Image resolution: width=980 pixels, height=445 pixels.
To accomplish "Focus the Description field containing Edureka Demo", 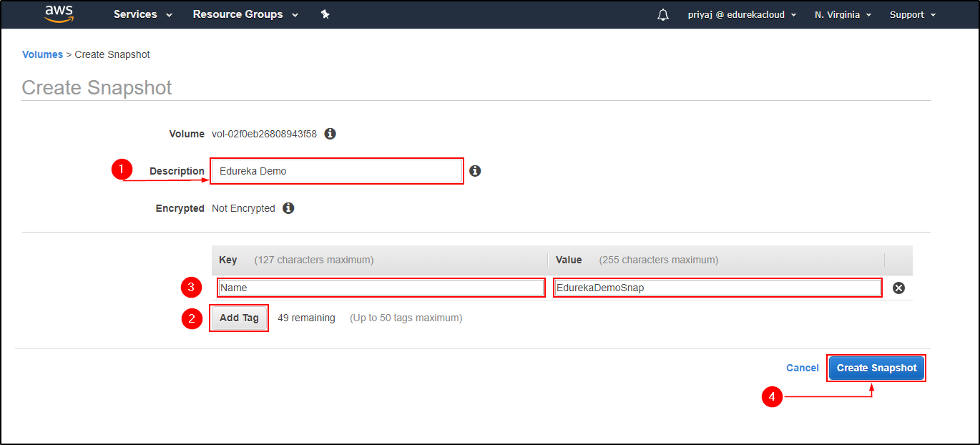I will (x=336, y=171).
